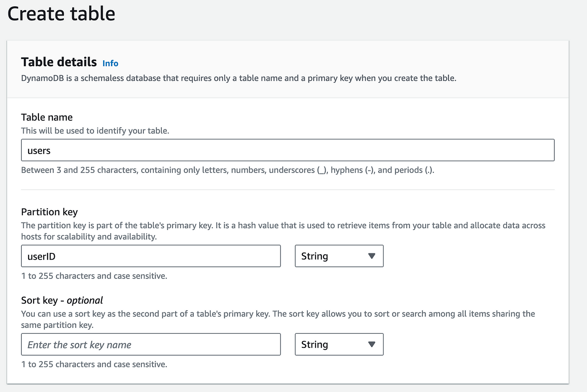Click the users table name text to edit it
Screen dimensions: 587x392
click(39, 150)
